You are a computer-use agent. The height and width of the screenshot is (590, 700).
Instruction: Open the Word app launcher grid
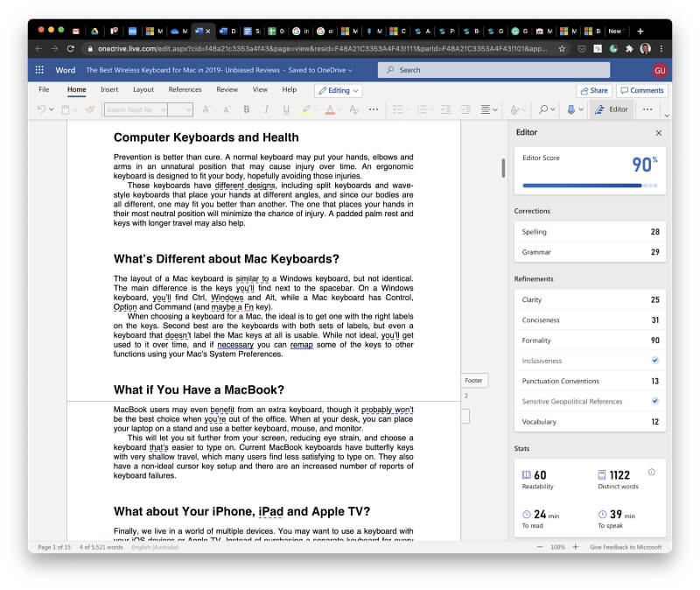[x=39, y=70]
